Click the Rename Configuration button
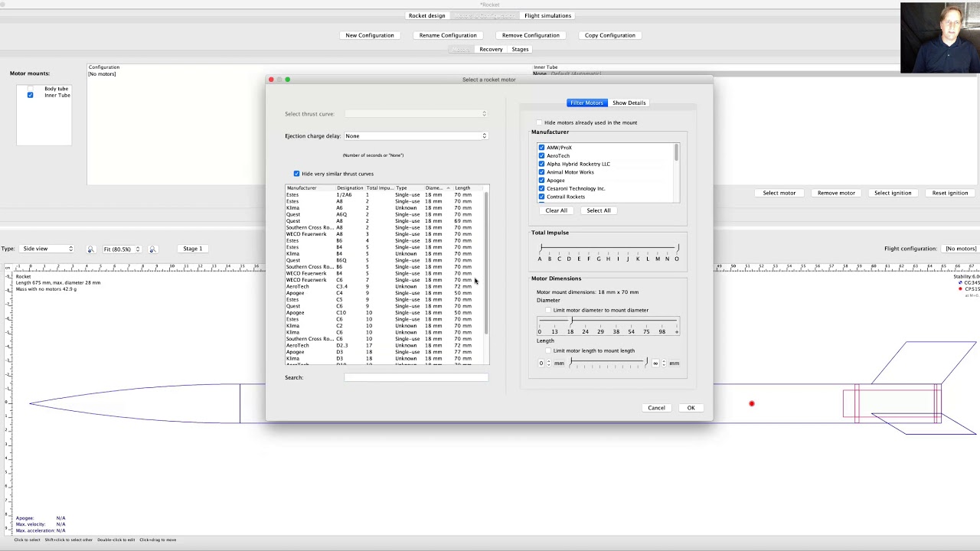The image size is (980, 551). pos(448,35)
